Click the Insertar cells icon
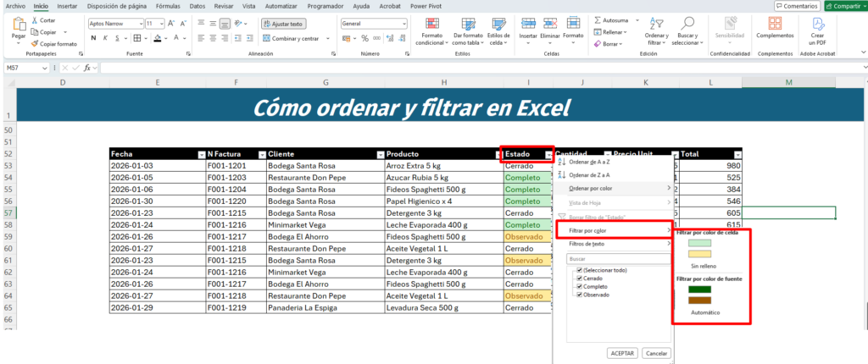This screenshot has width=868, height=364. pyautogui.click(x=528, y=23)
